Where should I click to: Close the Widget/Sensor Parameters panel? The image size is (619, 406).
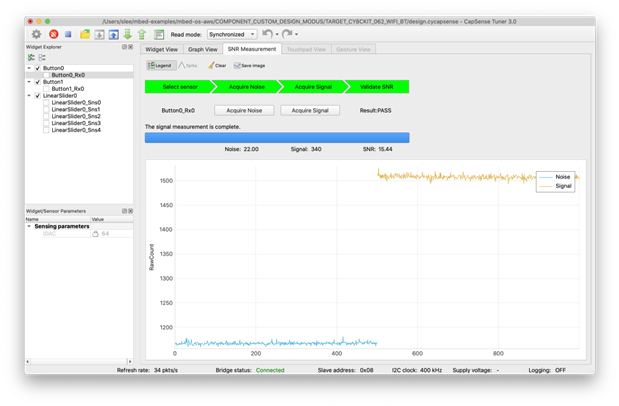[131, 211]
